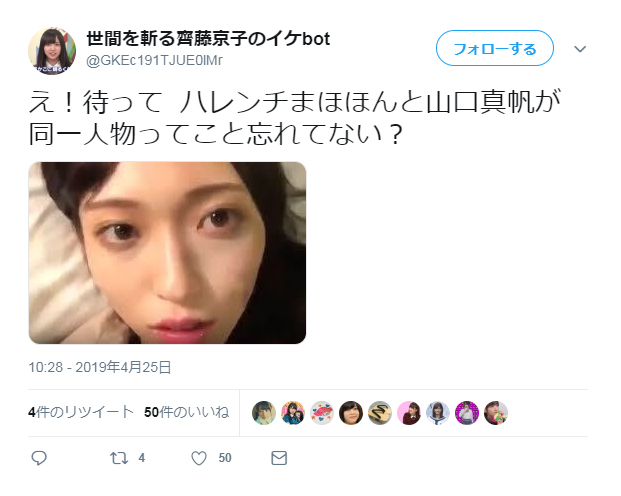The width and height of the screenshot is (621, 496).
Task: View the 4件のリツイート list
Action: click(81, 412)
